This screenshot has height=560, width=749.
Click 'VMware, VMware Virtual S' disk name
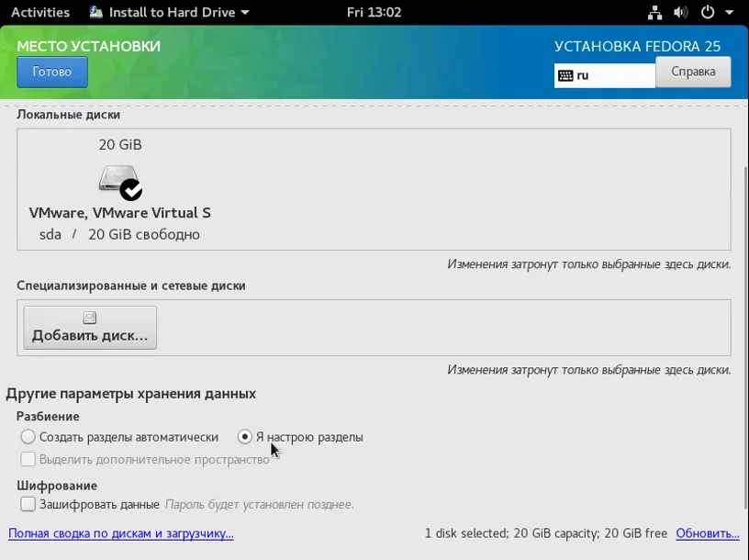[120, 213]
